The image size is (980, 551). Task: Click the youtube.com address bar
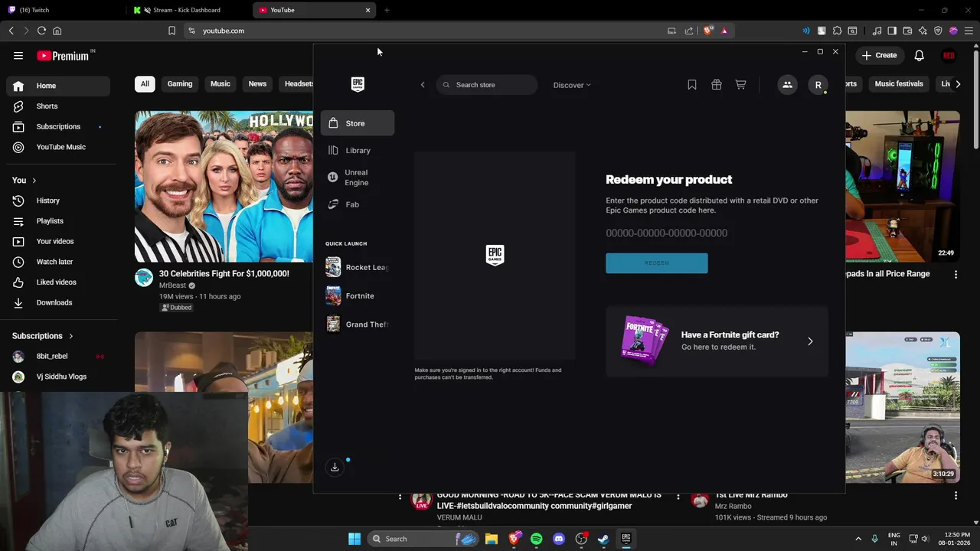(x=421, y=31)
